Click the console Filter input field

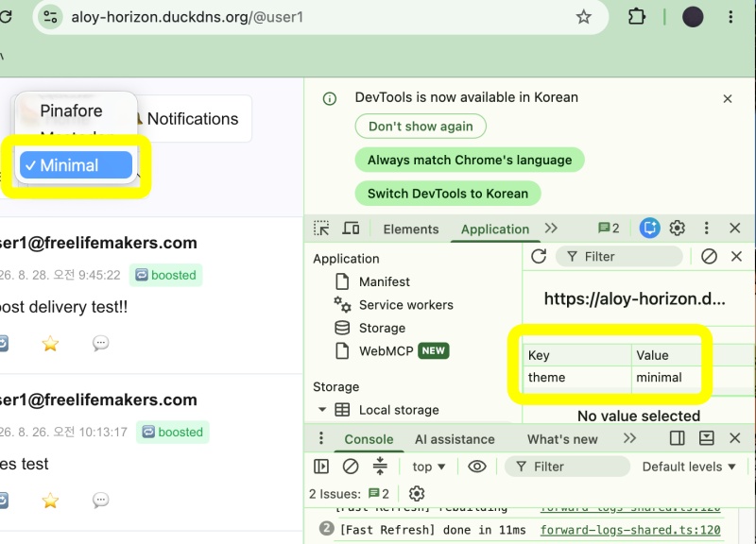click(568, 467)
